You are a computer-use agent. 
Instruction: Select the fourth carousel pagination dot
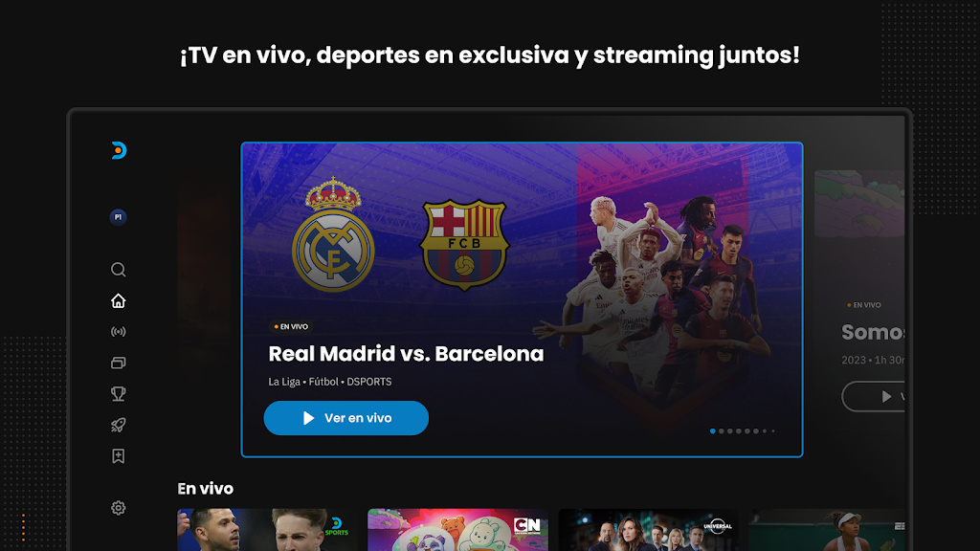coord(739,431)
